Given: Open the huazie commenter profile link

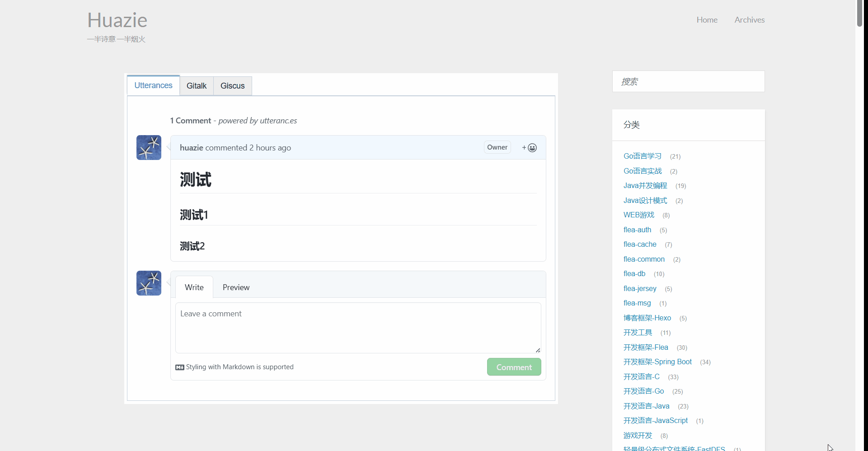Looking at the screenshot, I should coord(191,148).
